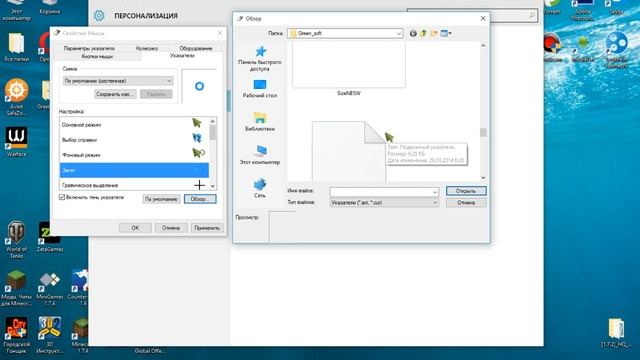Focus search box in Персонализация window

[472, 16]
